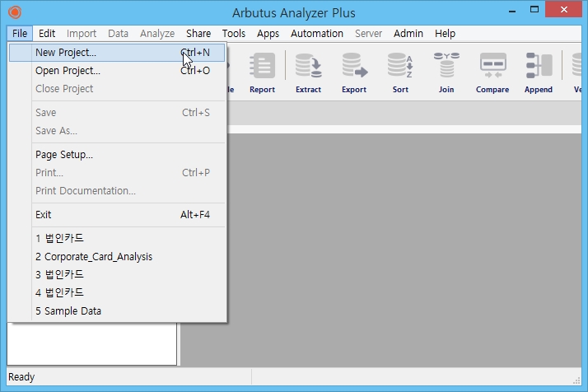Collapse the File menu in menu bar
The width and height of the screenshot is (588, 392).
click(x=20, y=34)
